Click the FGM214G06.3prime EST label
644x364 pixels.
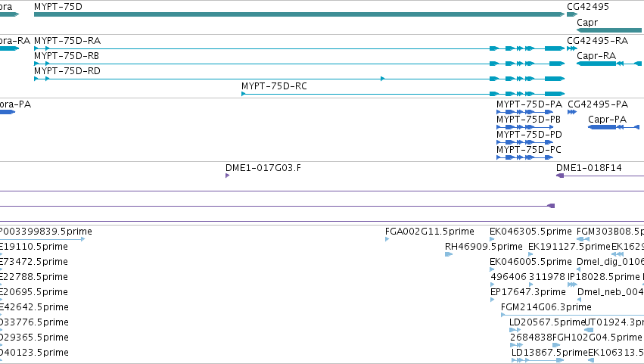546,307
